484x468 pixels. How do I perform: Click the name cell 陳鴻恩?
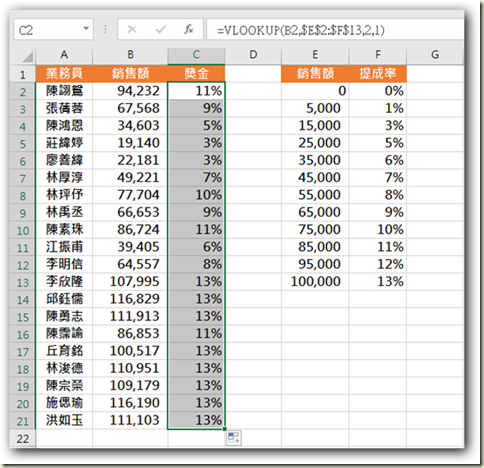pyautogui.click(x=64, y=126)
